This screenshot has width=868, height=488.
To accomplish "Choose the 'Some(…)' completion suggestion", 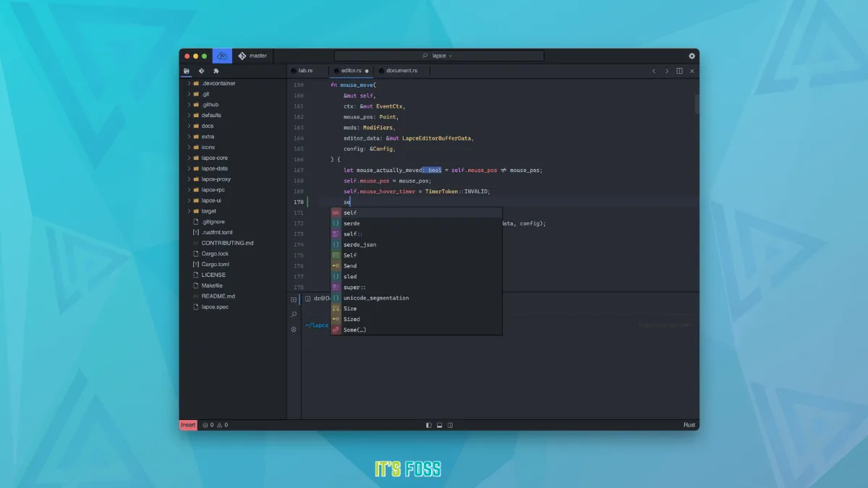I will (416, 330).
